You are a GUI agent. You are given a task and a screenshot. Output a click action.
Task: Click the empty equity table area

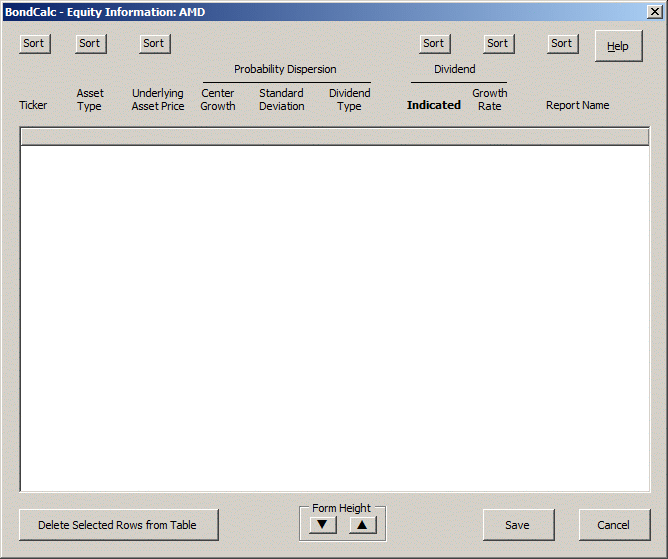[334, 318]
